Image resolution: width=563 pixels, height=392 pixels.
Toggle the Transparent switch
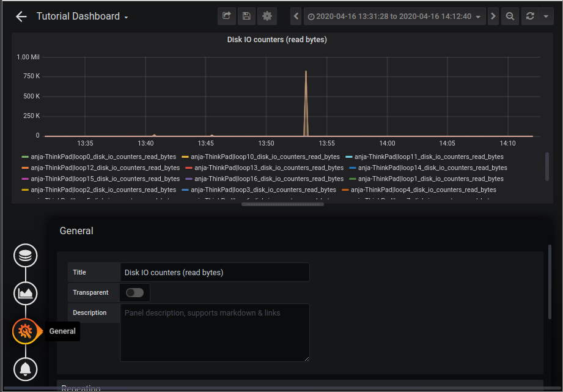(134, 292)
